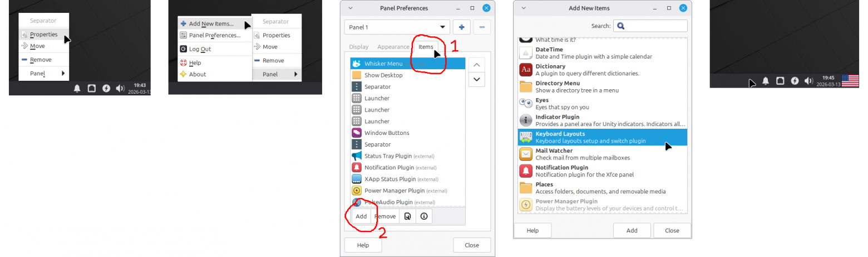Move selected item up with the up arrow
The image size is (868, 257).
click(477, 65)
